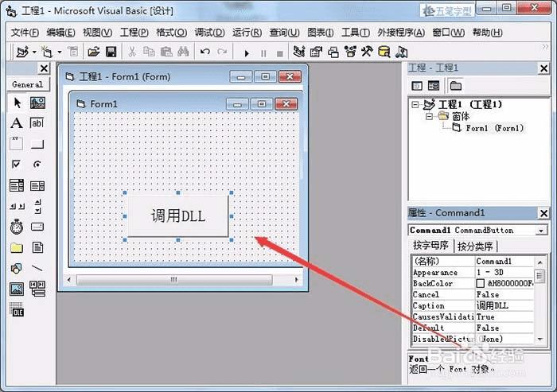Open the 文件(F) menu

(x=25, y=33)
